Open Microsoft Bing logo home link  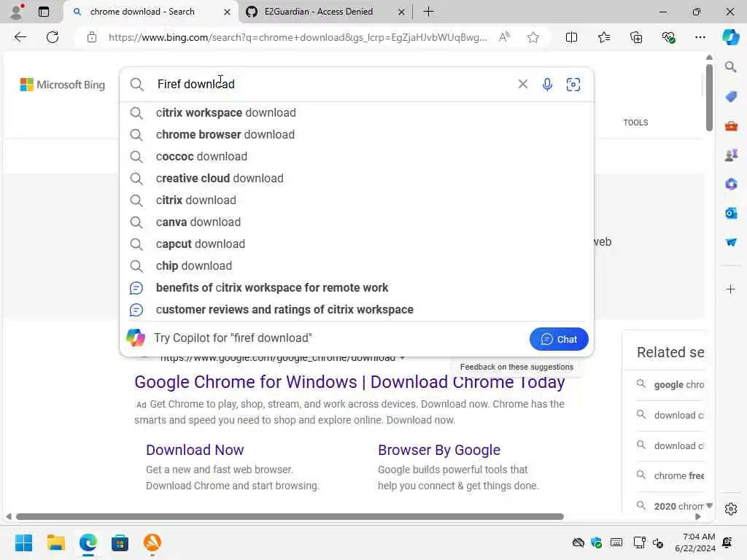(63, 85)
